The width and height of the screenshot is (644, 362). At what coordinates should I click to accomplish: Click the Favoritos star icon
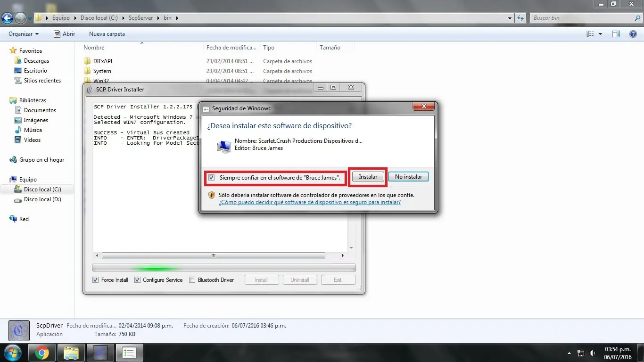tap(13, 50)
